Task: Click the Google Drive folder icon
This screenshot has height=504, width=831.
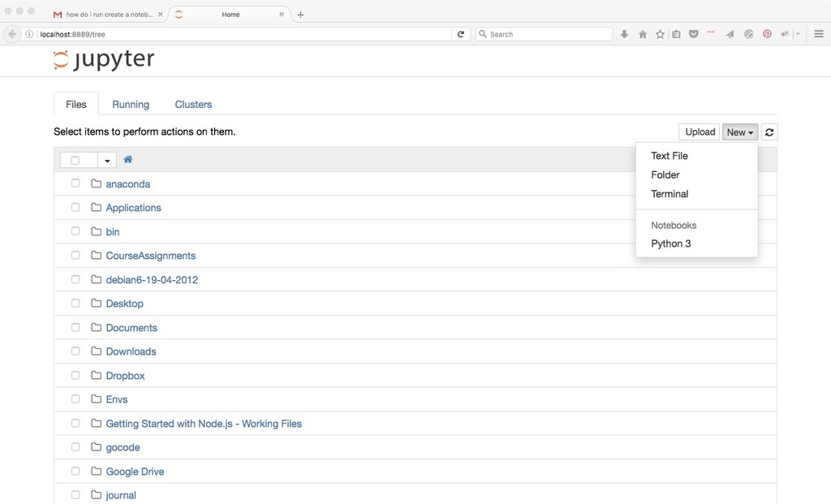Action: tap(96, 472)
